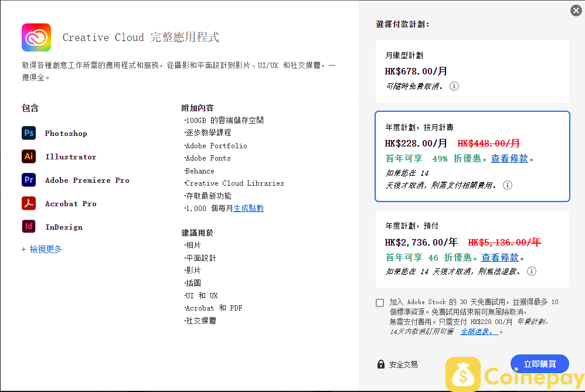Click the 首年可享 46 折優惠 text
The image size is (585, 392).
[x=431, y=257]
